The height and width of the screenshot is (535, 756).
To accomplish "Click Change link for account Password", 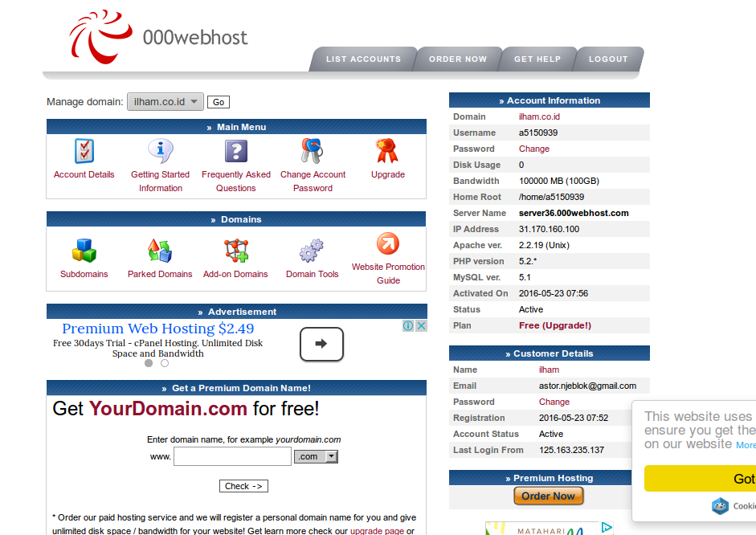I will [534, 149].
